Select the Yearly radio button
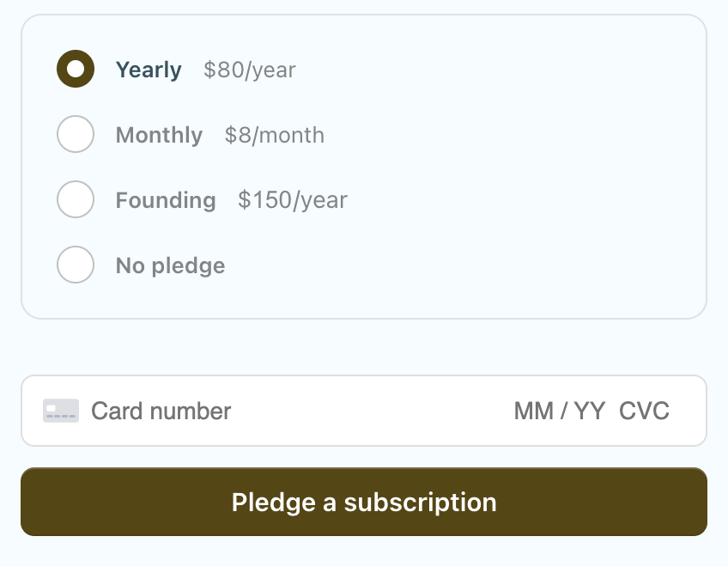The image size is (728, 567). tap(76, 70)
